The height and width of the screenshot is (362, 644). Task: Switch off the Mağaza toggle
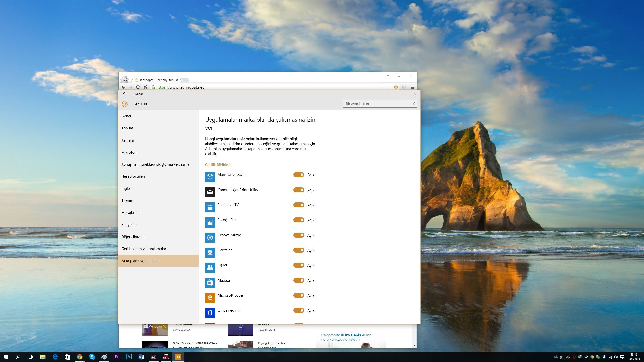pos(299,280)
